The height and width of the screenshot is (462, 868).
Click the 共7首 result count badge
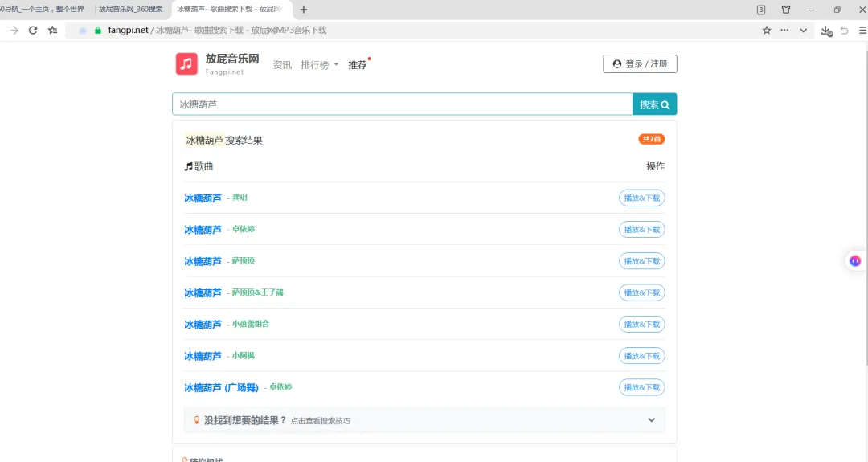(x=652, y=139)
